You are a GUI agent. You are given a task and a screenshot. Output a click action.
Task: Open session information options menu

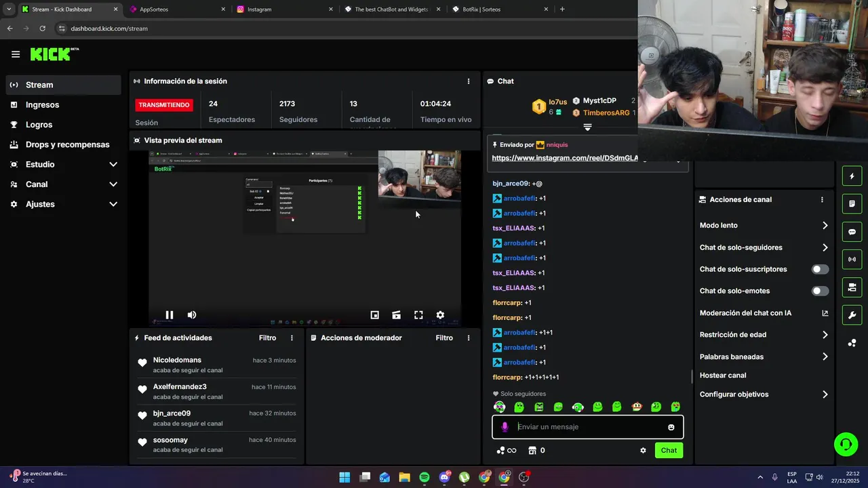click(468, 81)
